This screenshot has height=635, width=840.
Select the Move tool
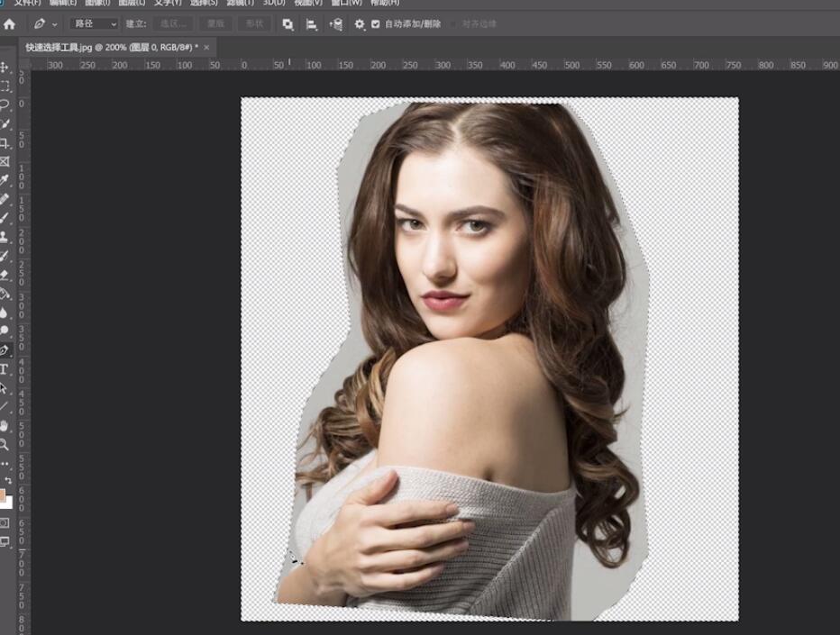[5, 67]
